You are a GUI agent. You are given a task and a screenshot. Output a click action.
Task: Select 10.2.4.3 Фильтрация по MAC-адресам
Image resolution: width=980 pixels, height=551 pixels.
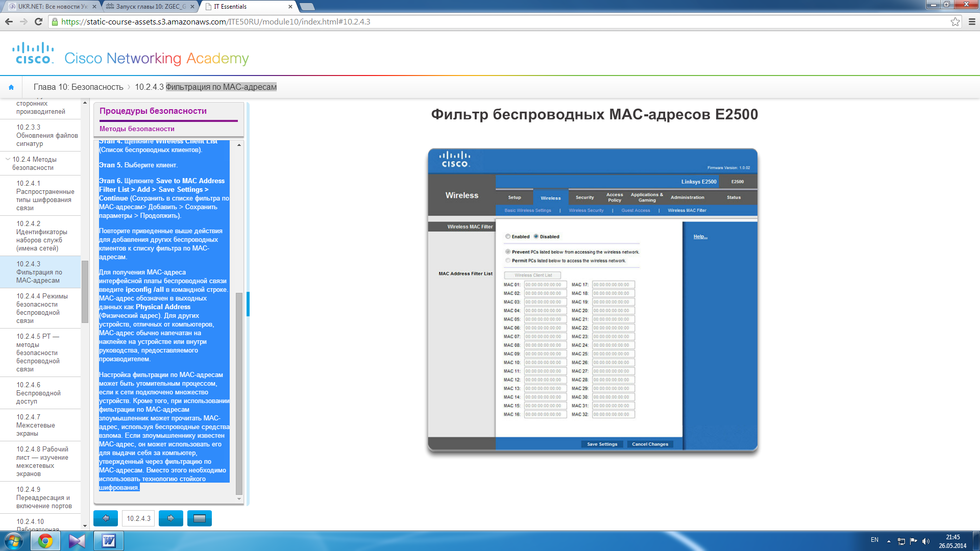[39, 272]
